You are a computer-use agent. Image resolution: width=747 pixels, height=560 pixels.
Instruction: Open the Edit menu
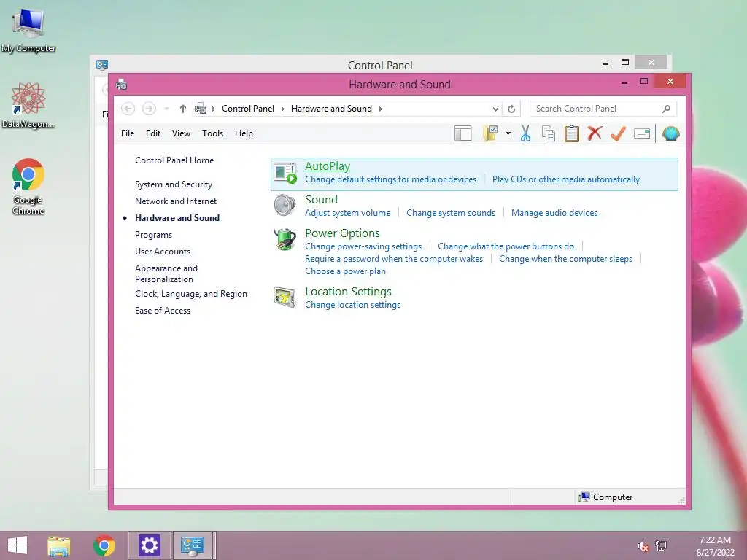tap(153, 133)
